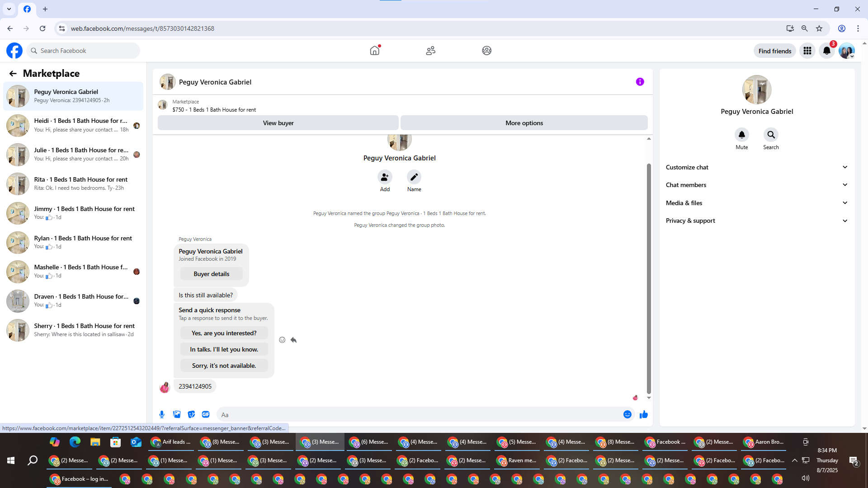This screenshot has height=488, width=868.
Task: Open the Julie conversation
Action: pyautogui.click(x=73, y=155)
